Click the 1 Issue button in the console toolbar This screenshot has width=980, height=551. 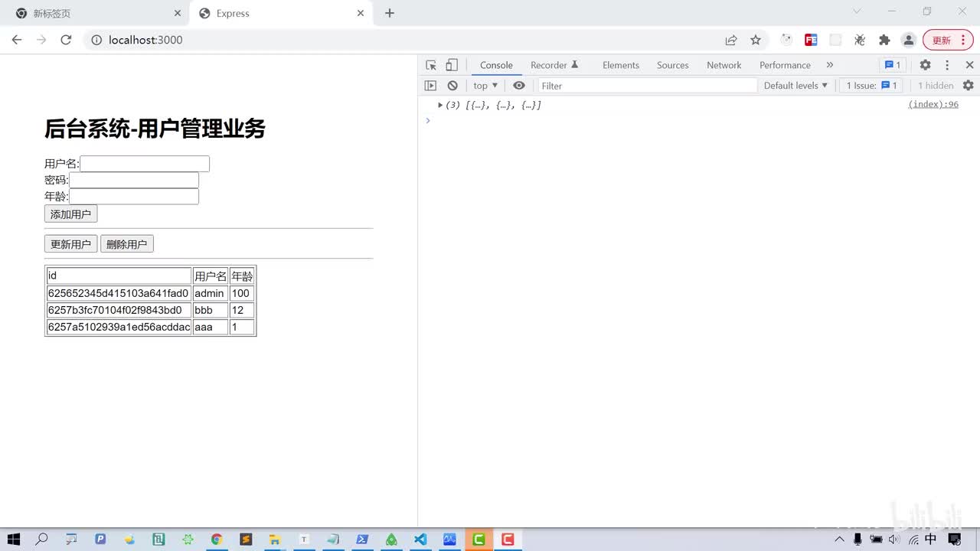coord(872,86)
